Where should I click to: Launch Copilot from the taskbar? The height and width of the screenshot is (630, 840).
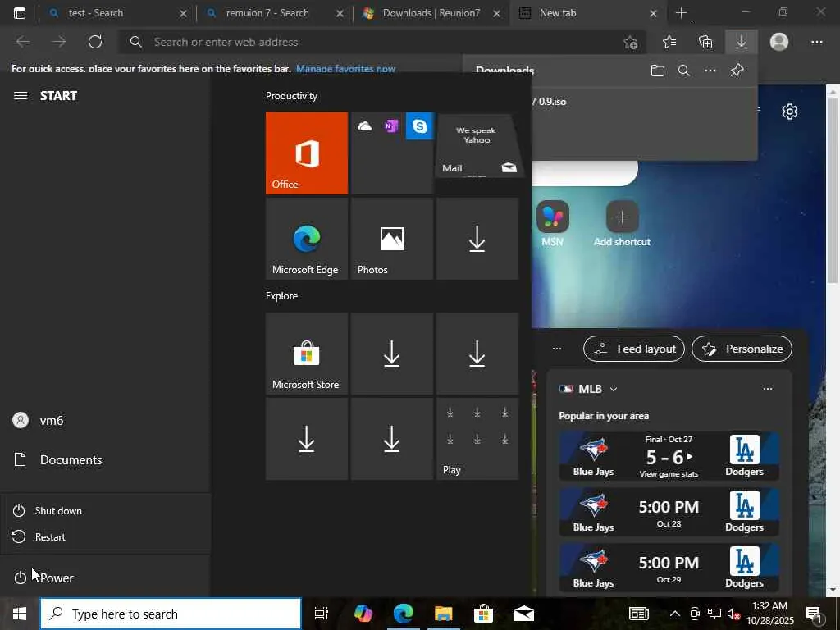[x=363, y=614]
